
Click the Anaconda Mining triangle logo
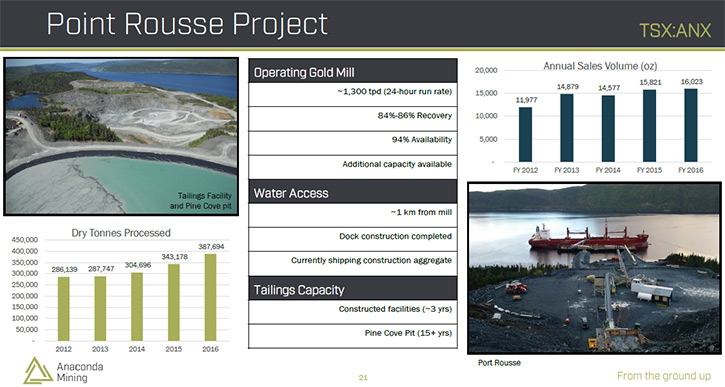tap(38, 370)
